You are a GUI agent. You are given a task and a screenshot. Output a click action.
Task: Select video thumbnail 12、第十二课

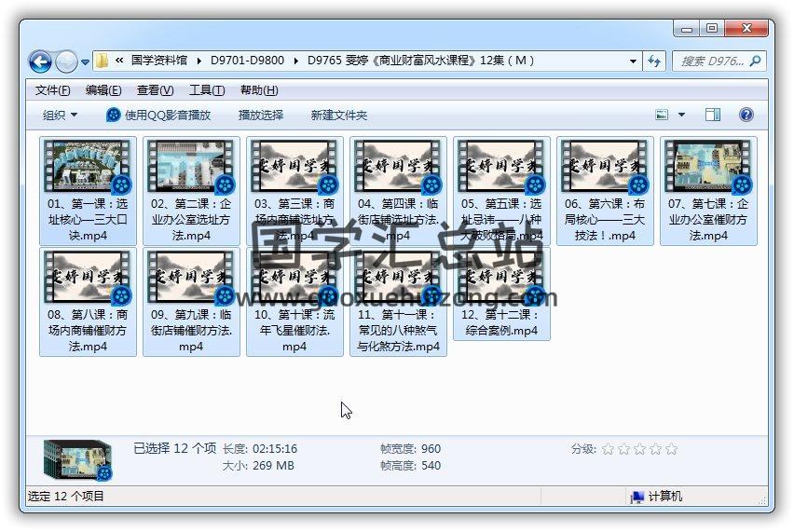pos(501,278)
